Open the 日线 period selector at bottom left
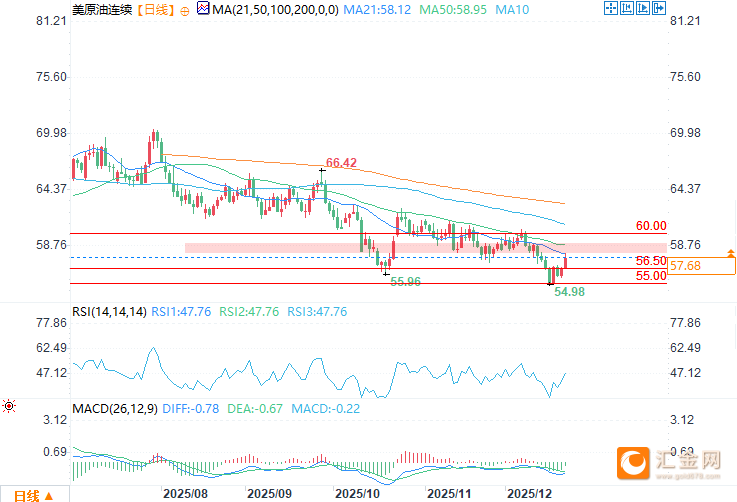The image size is (737, 502). pyautogui.click(x=34, y=495)
